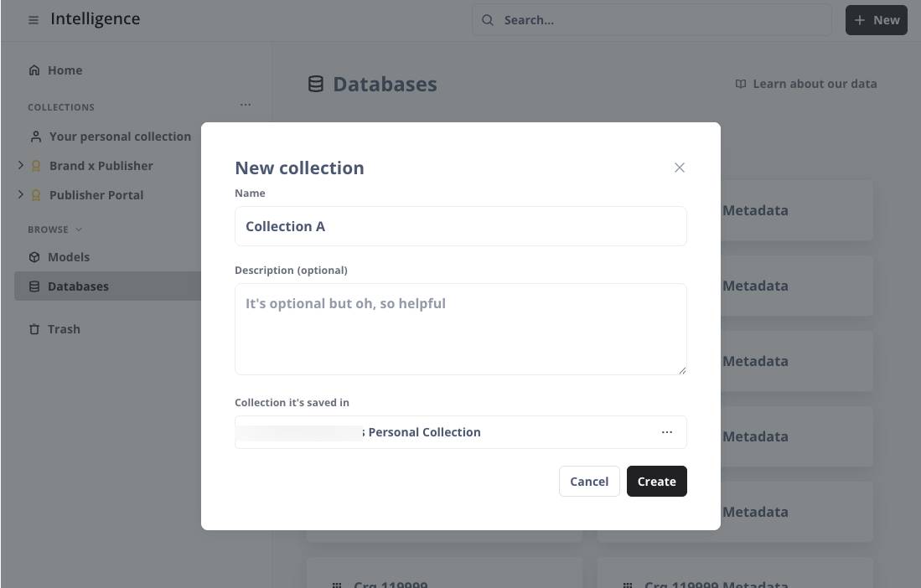Select Brand x Publisher in the sidebar
This screenshot has height=588, width=921.
[101, 166]
